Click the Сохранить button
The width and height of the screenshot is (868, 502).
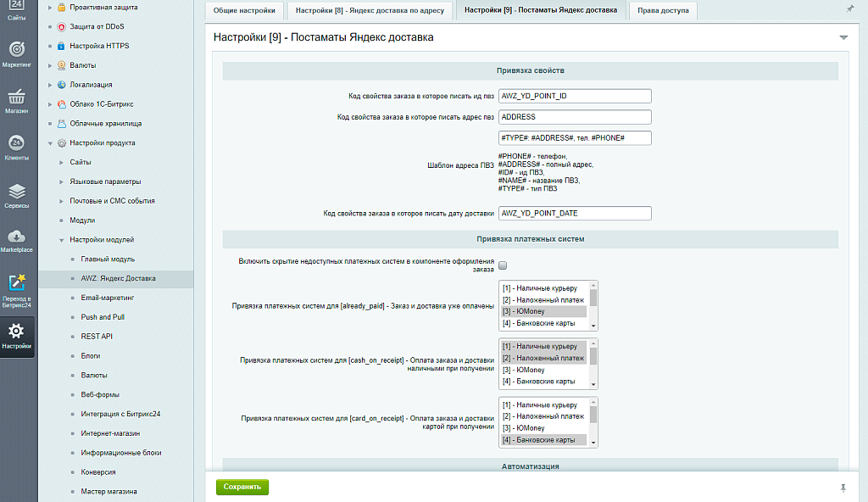242,487
